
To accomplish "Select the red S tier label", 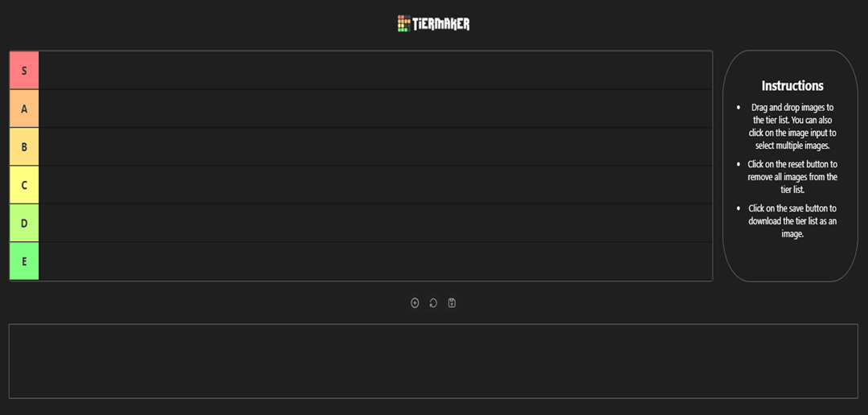I will pos(24,70).
